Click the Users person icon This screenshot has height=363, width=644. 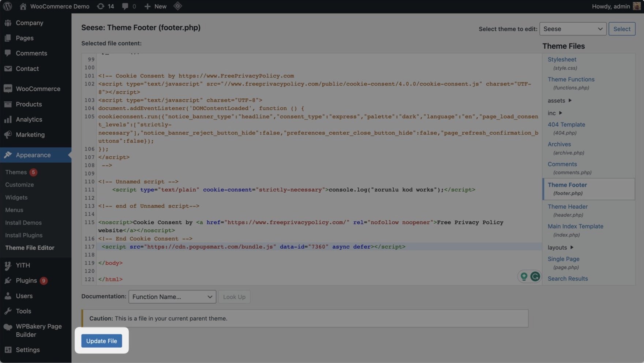(x=8, y=296)
